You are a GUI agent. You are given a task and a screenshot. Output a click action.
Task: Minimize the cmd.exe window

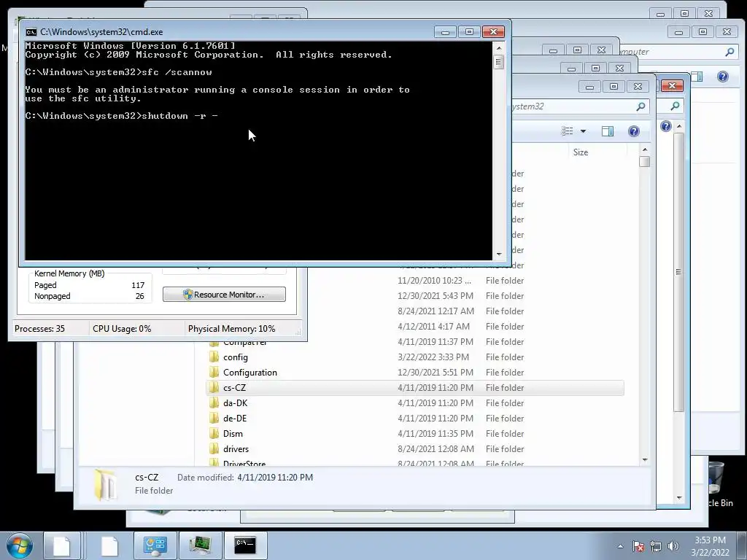pyautogui.click(x=445, y=32)
